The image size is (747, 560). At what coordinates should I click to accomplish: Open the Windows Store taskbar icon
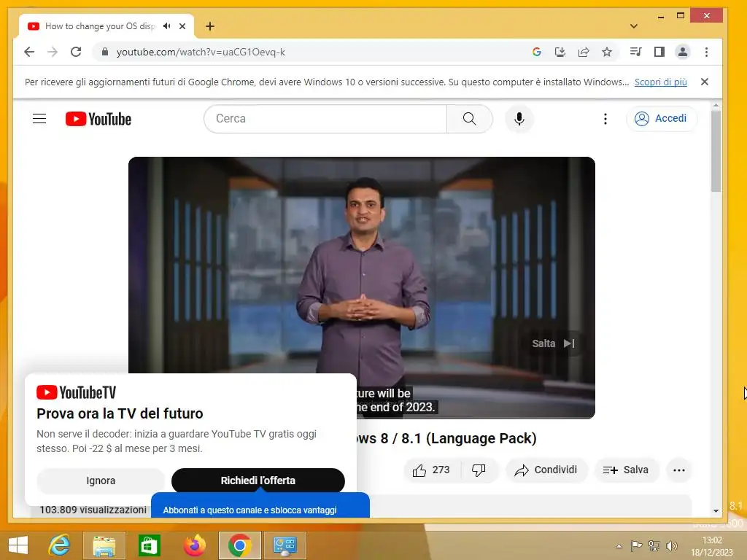[x=149, y=545]
